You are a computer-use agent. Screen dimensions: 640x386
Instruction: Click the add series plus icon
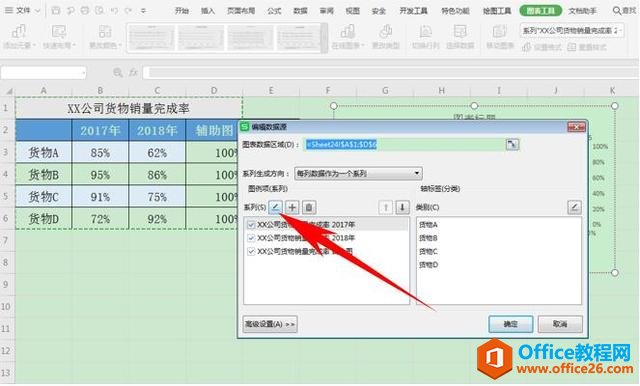pos(292,207)
